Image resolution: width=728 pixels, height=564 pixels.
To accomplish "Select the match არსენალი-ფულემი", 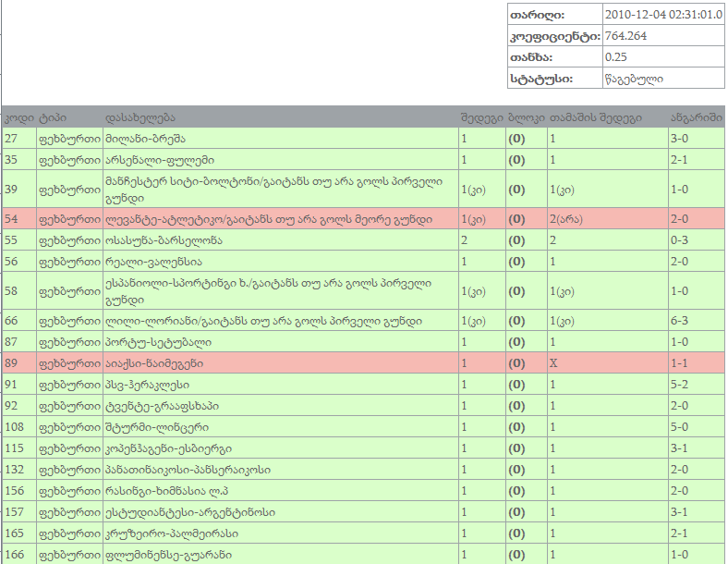I will pyautogui.click(x=160, y=160).
